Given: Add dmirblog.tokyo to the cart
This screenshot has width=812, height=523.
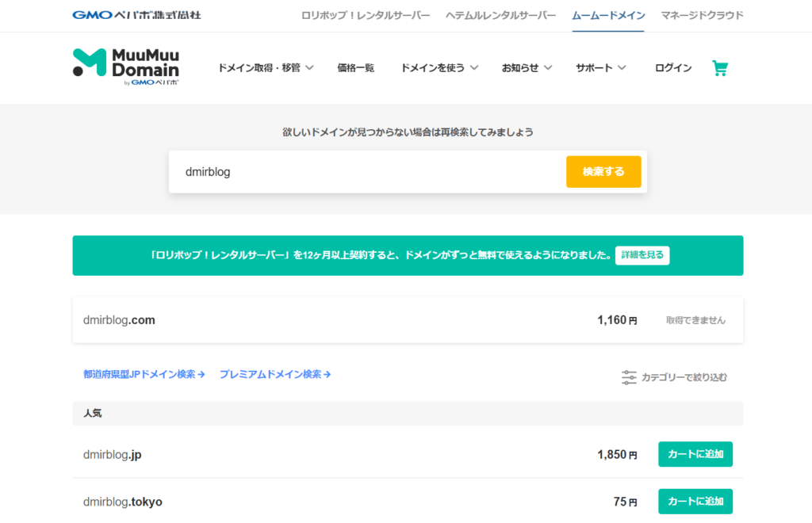Looking at the screenshot, I should (x=695, y=501).
